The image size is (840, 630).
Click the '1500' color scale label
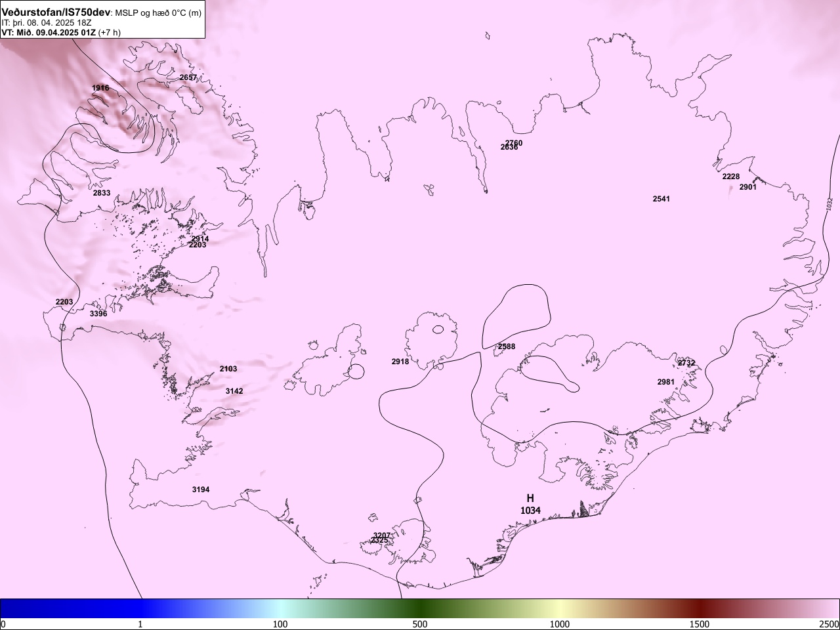point(700,623)
